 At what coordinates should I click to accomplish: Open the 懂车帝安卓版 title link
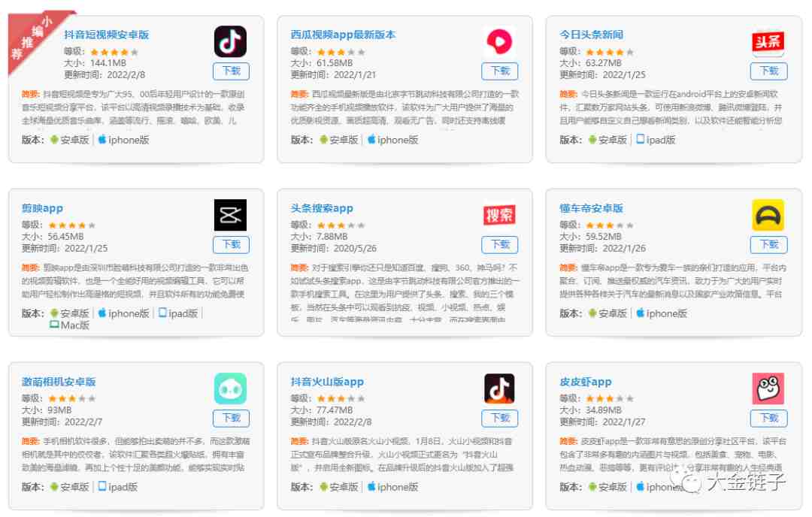[591, 208]
